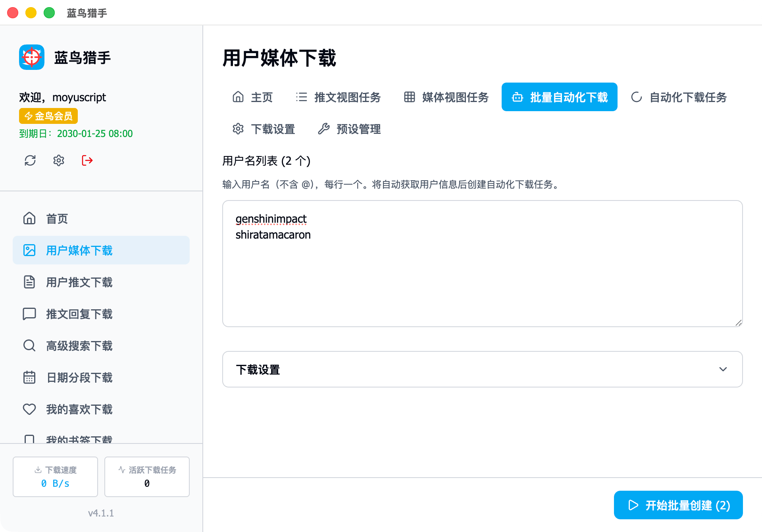The image size is (762, 532).
Task: Open the 预设管理 tab
Action: coord(349,129)
